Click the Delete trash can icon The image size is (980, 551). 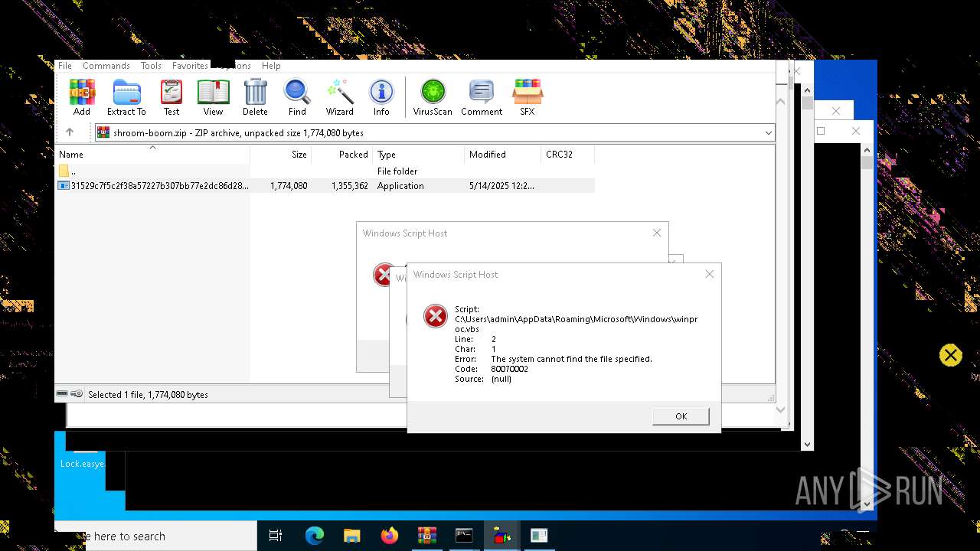[255, 97]
